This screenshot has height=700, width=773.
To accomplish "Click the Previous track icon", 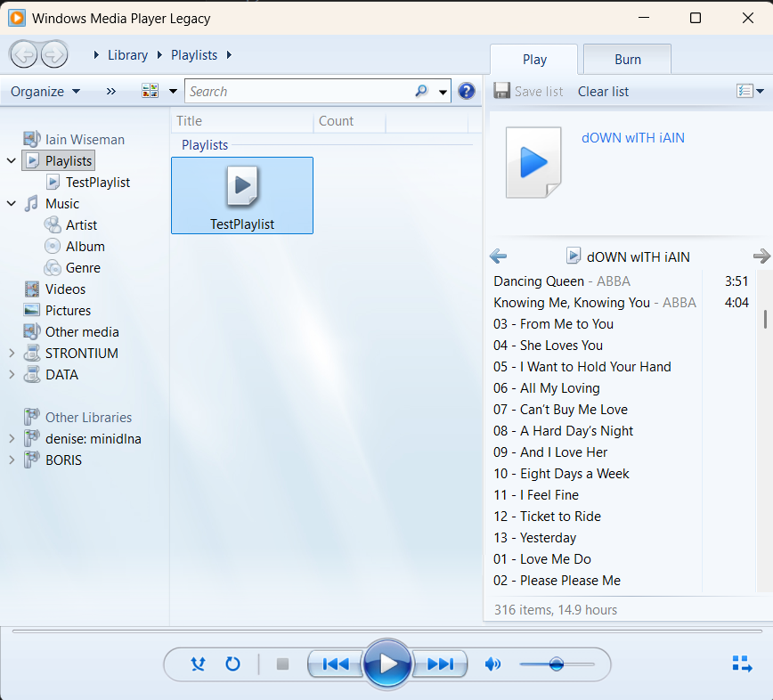I will coord(335,663).
